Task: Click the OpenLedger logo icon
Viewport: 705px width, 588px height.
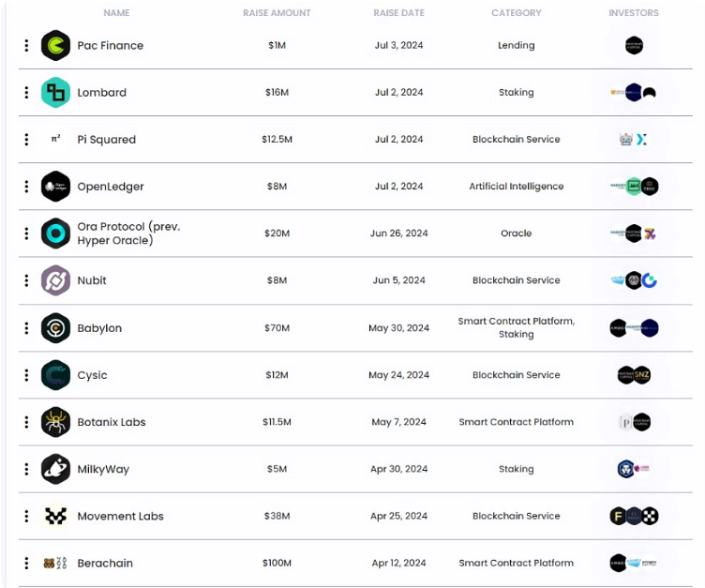Action: tap(55, 187)
